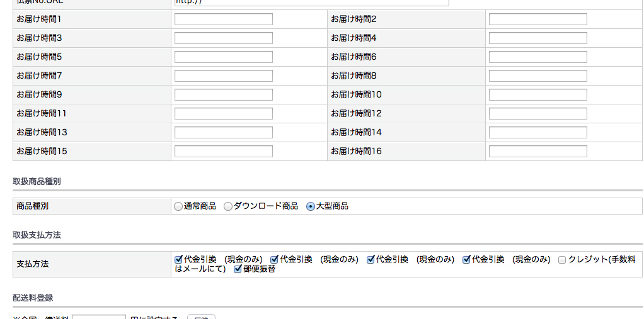The image size is (644, 319).
Task: Click into the お届け時間4 field
Action: click(x=538, y=38)
